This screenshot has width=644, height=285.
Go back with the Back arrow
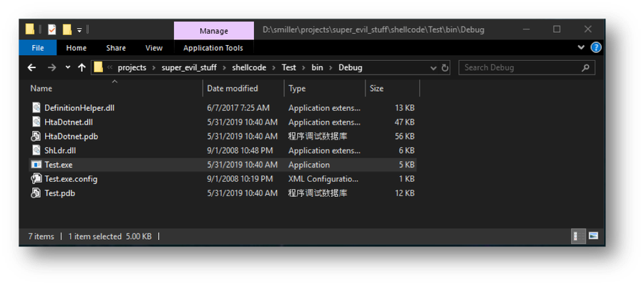click(x=31, y=67)
